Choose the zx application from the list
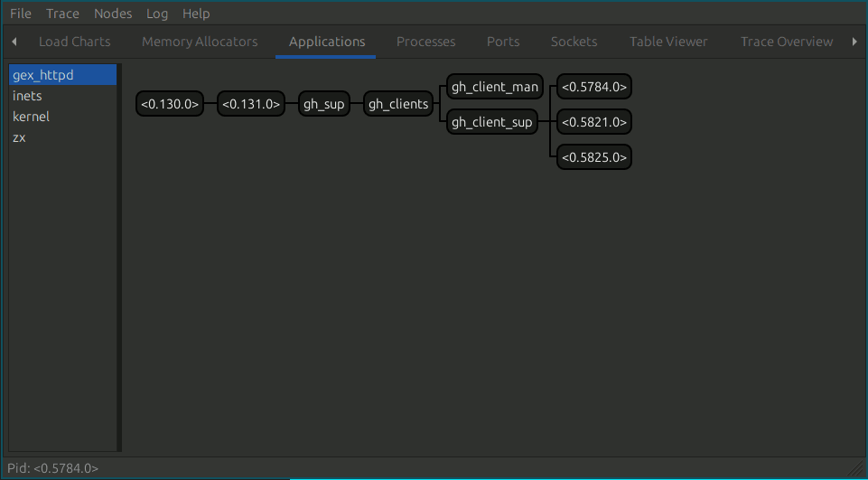The image size is (868, 480). [19, 137]
